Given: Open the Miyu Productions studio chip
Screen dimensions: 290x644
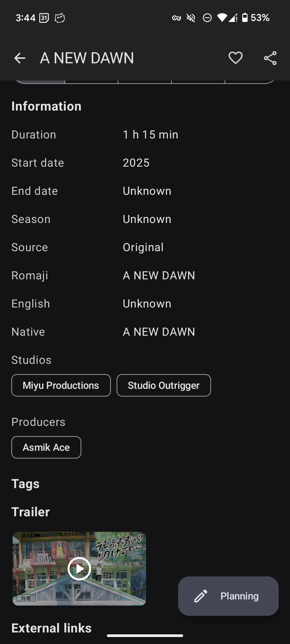Looking at the screenshot, I should pos(61,385).
